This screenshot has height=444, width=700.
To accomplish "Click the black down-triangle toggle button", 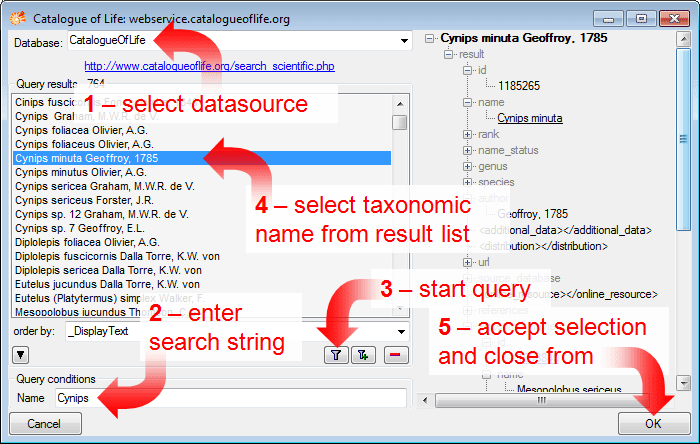I will coord(20,354).
